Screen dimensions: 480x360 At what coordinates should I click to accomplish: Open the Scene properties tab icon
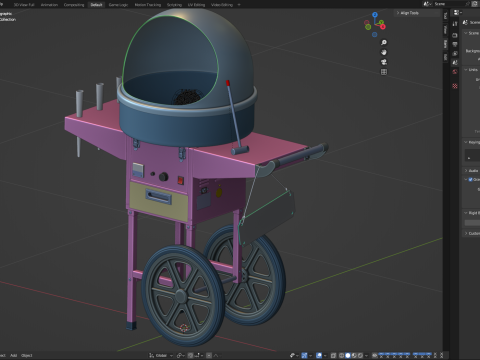coord(455,62)
